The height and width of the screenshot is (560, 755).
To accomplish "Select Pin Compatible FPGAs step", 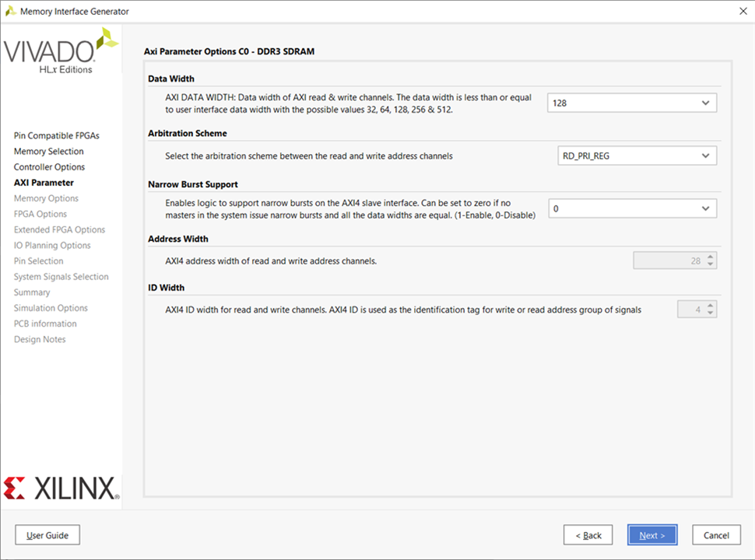I will 56,135.
